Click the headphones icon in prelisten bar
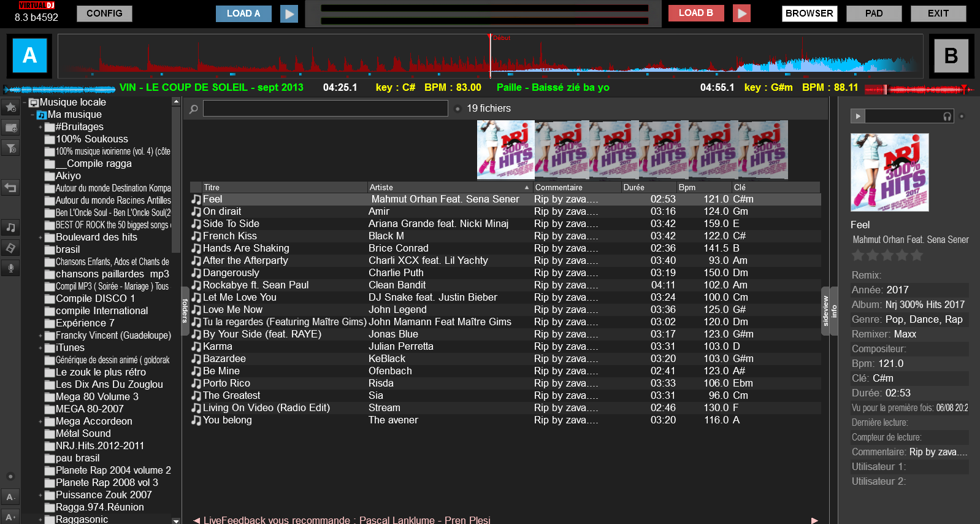The height and width of the screenshot is (524, 980). [947, 116]
